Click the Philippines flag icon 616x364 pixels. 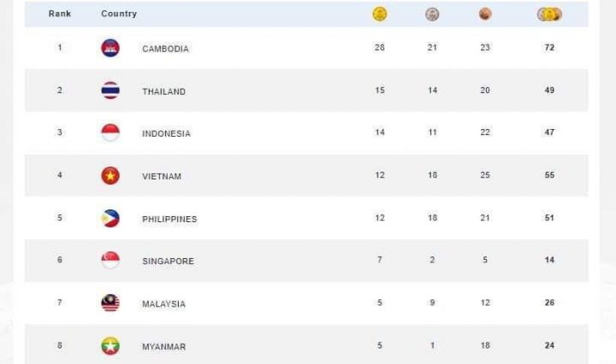[110, 218]
